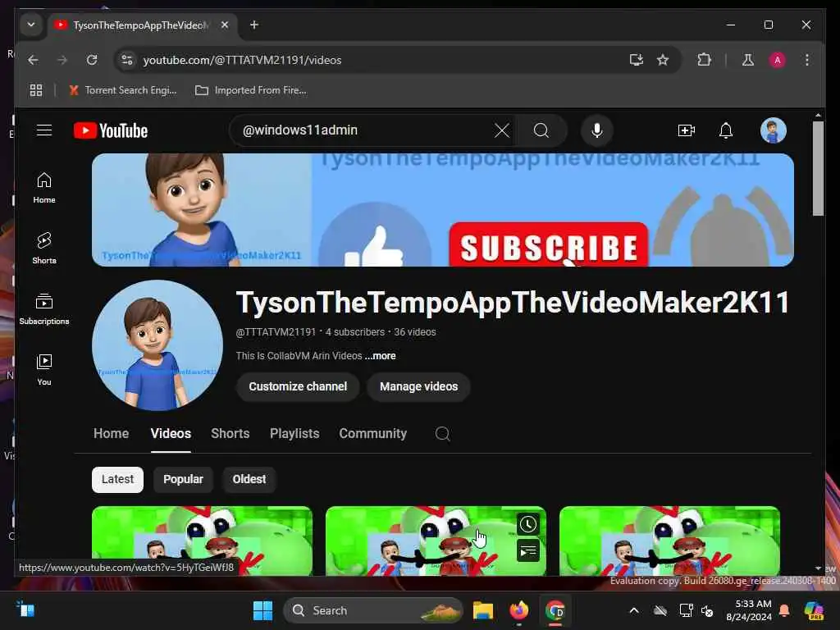Open the Windows Start menu
This screenshot has width=840, height=630.
(262, 610)
